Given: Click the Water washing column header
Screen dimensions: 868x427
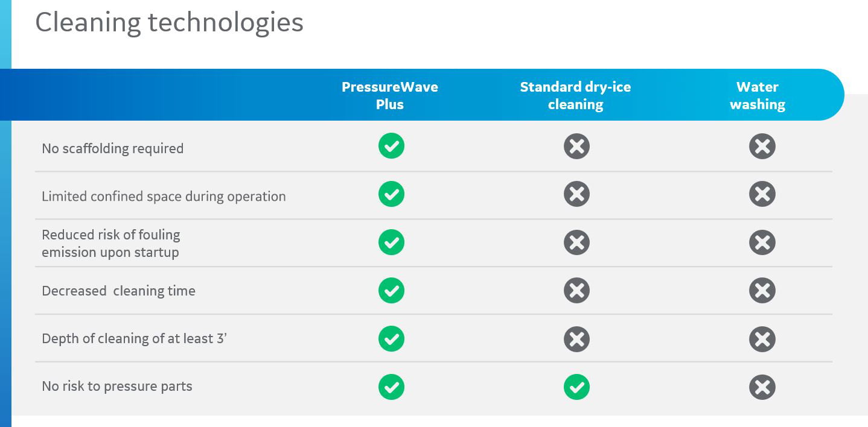Looking at the screenshot, I should click(x=758, y=95).
